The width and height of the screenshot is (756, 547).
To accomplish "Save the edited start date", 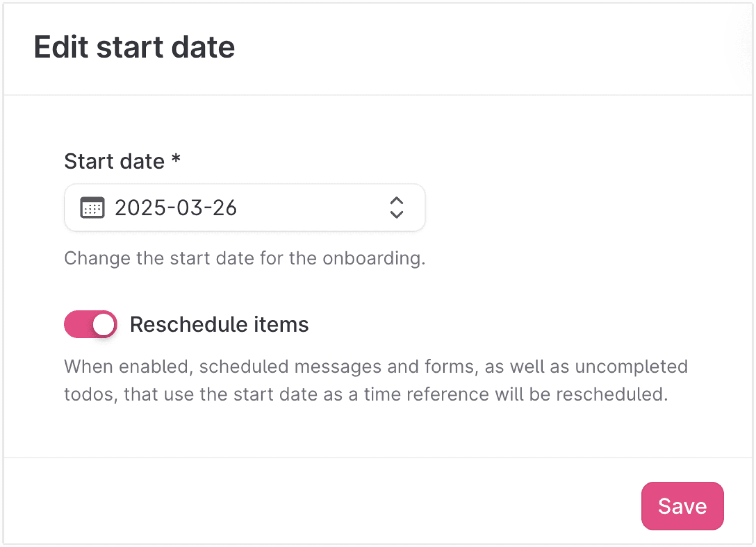I will pos(682,506).
